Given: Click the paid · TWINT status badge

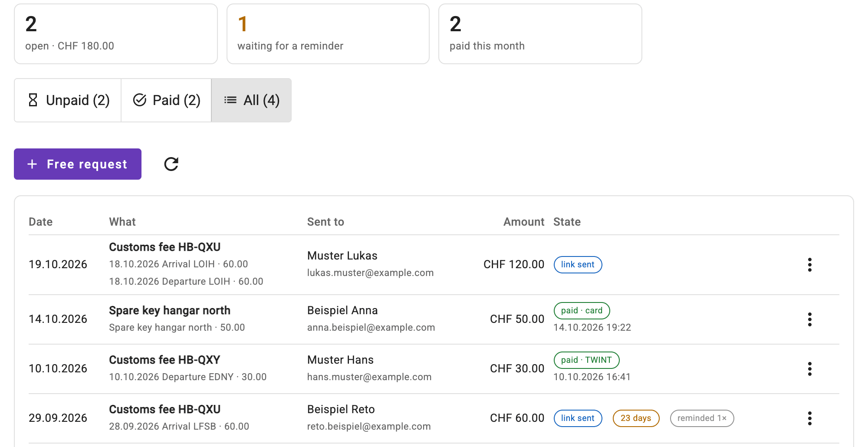Looking at the screenshot, I should point(586,360).
